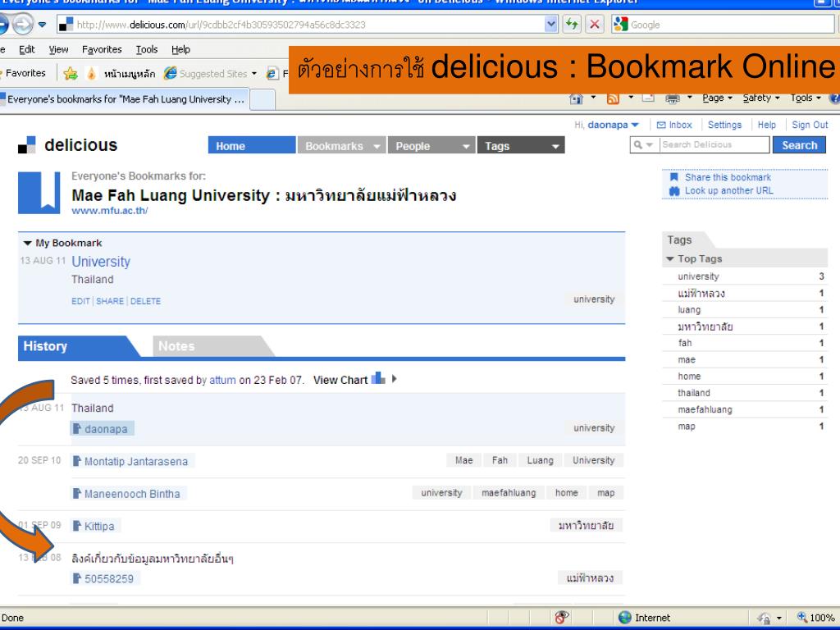The width and height of the screenshot is (840, 630).
Task: Open the Favorites menu
Action: [102, 49]
